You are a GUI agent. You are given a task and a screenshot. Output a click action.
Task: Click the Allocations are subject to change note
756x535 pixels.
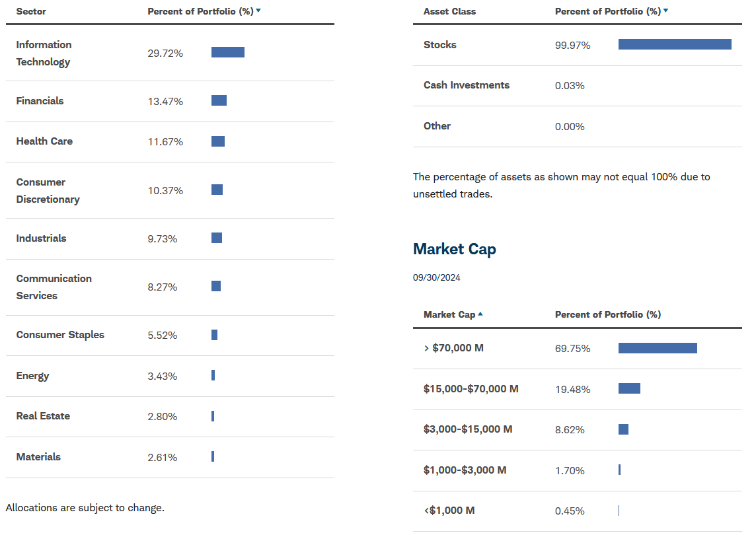pos(85,508)
